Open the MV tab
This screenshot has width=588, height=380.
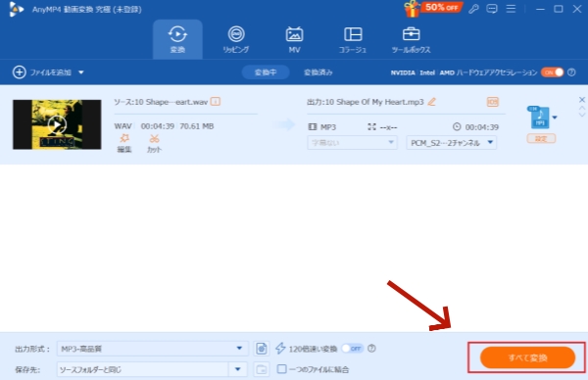click(294, 39)
